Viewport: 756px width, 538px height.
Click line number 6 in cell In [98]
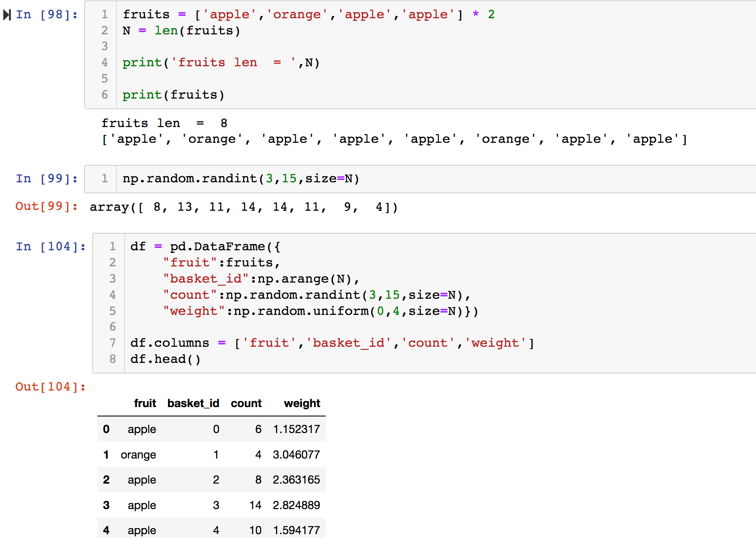tap(105, 95)
